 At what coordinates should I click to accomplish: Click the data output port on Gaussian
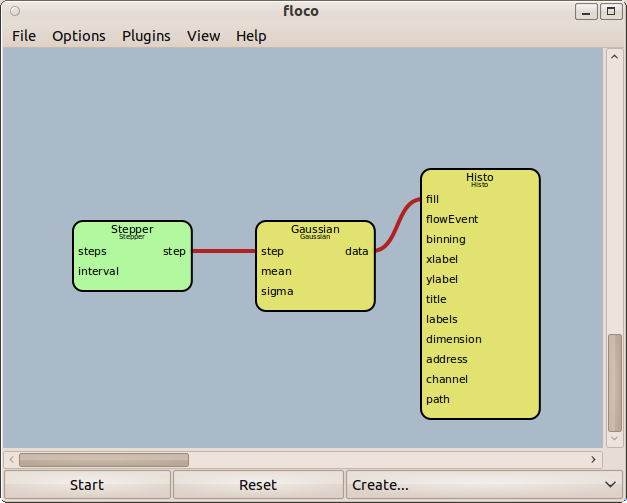pyautogui.click(x=357, y=251)
